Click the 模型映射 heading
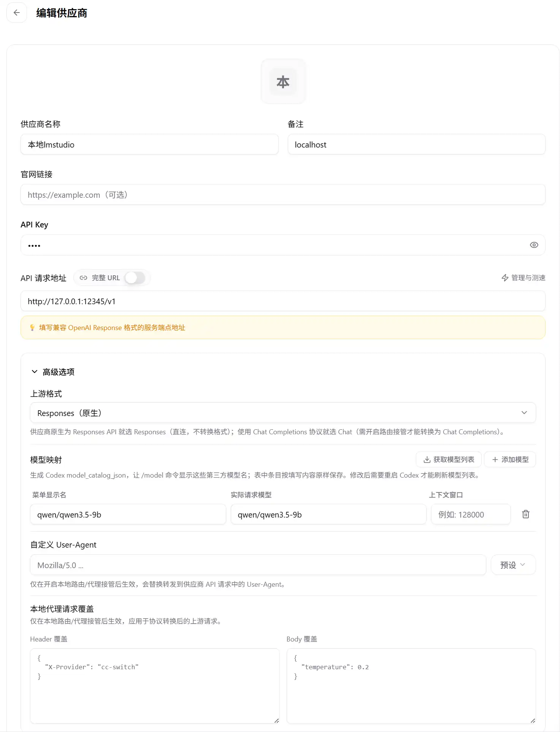Screen dimensions: 560x732 coord(46,460)
